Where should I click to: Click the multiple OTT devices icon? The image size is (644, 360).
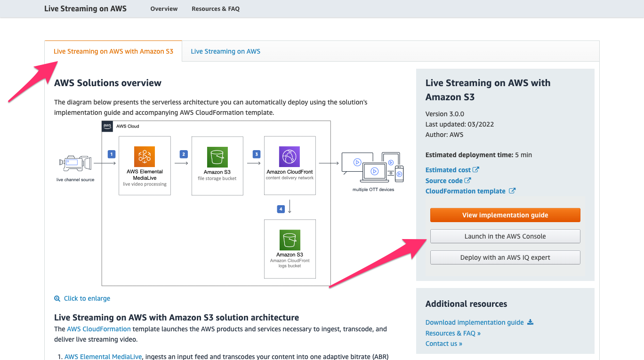(373, 168)
